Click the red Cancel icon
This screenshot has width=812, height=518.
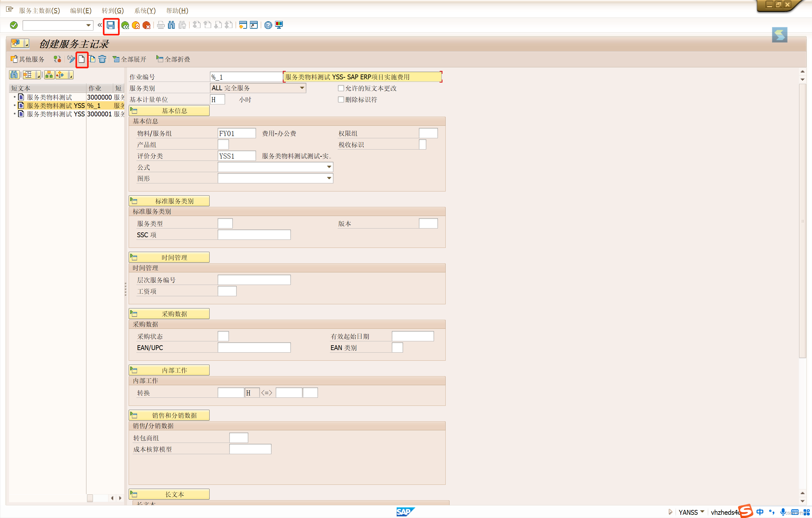click(x=146, y=25)
